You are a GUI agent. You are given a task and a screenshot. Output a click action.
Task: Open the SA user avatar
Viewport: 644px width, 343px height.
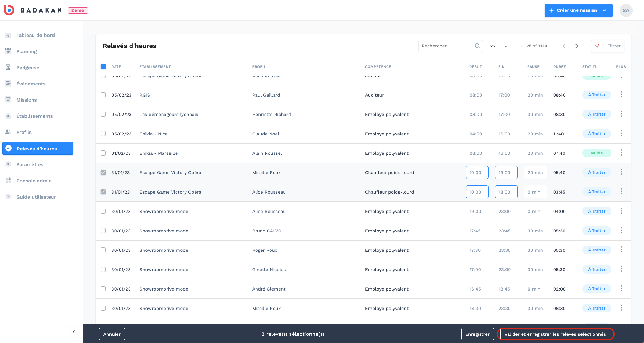pos(626,10)
